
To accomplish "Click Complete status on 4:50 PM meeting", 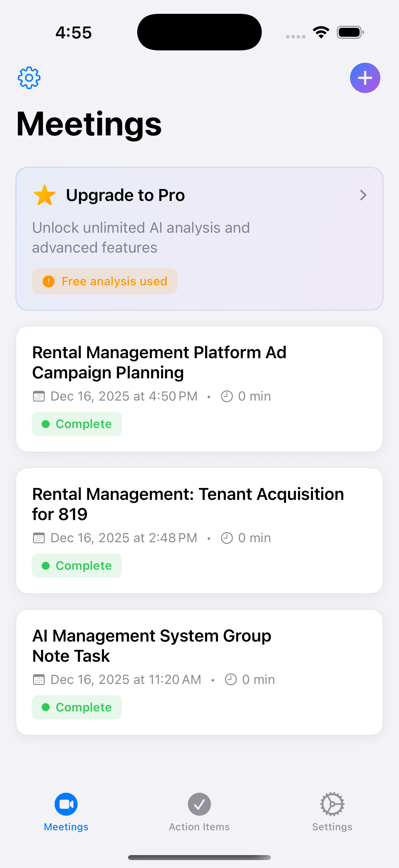I will click(x=77, y=423).
